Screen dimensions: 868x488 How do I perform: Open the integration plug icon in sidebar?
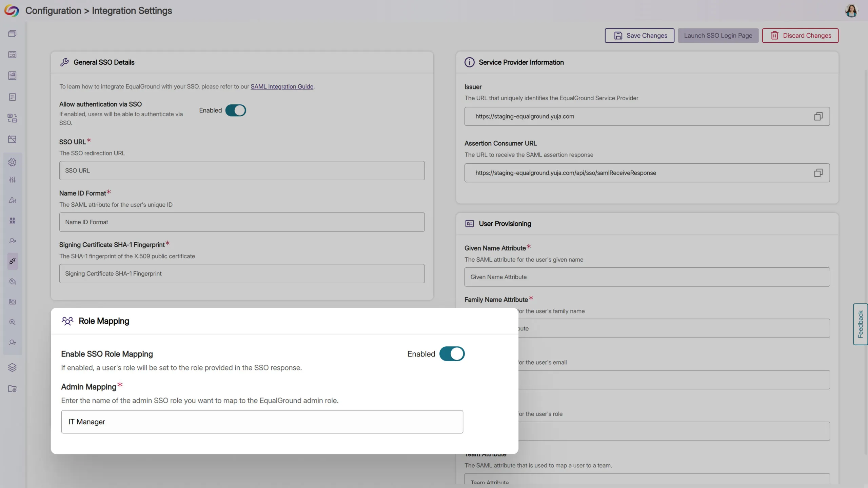click(13, 261)
